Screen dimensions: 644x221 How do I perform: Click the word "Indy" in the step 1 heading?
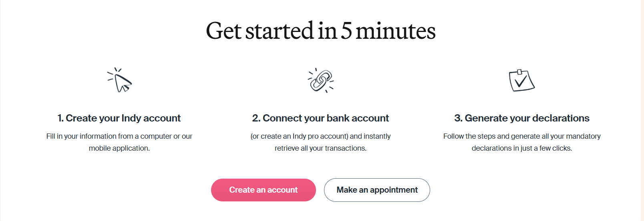pos(131,118)
